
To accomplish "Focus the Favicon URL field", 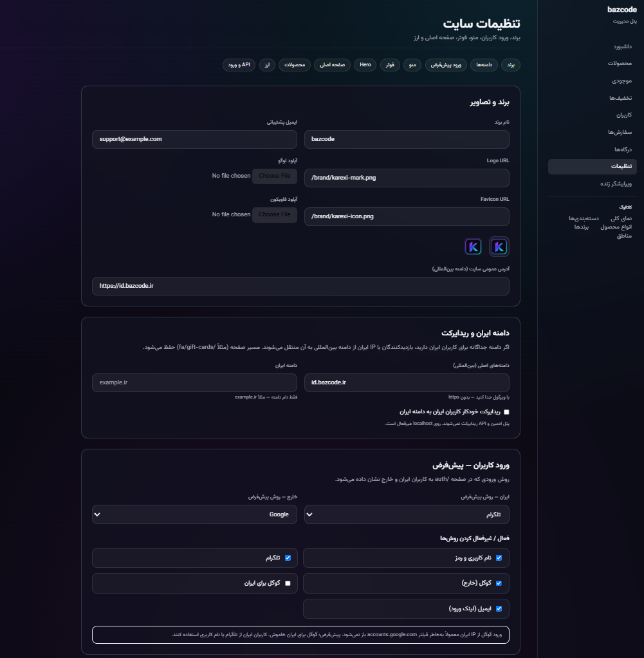I will [x=407, y=216].
